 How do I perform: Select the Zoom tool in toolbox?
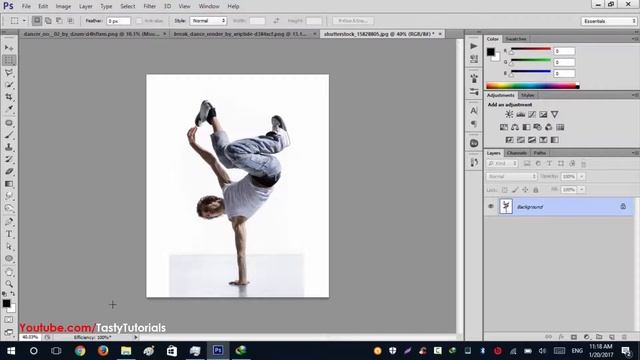coord(9,284)
